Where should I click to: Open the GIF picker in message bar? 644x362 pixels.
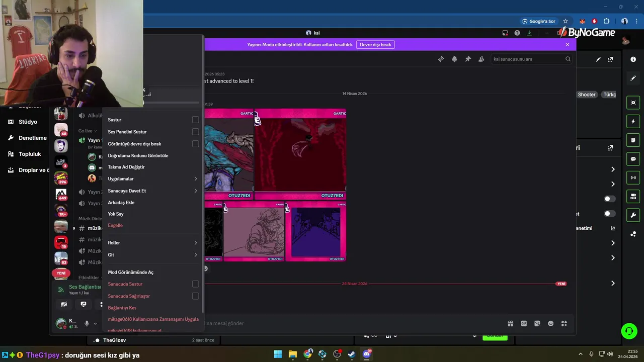524,323
